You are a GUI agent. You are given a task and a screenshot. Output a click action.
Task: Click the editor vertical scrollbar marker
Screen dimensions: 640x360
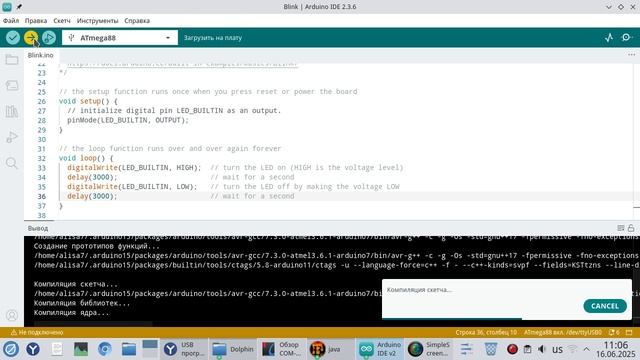(x=636, y=208)
